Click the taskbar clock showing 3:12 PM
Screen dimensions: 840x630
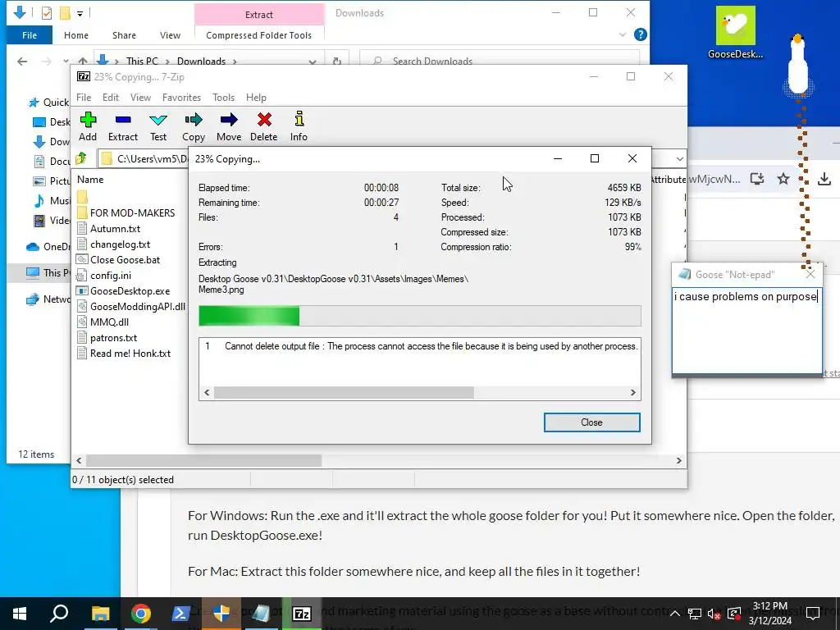click(769, 614)
